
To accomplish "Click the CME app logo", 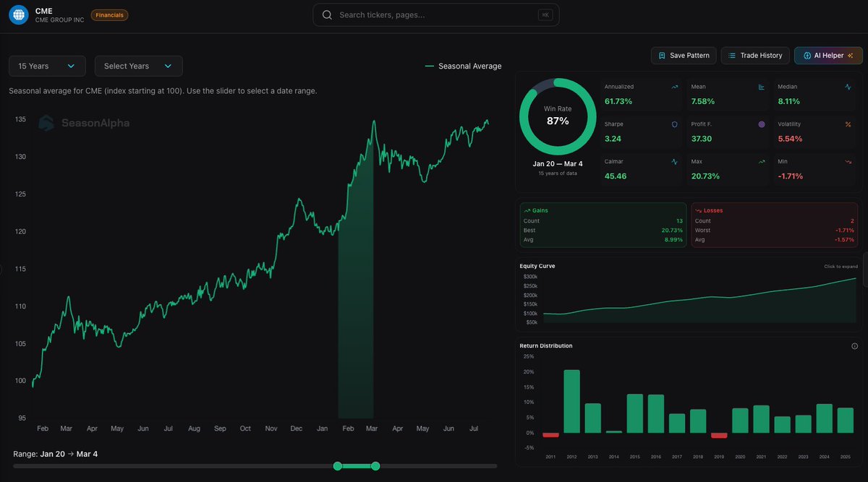I will 17,14.
